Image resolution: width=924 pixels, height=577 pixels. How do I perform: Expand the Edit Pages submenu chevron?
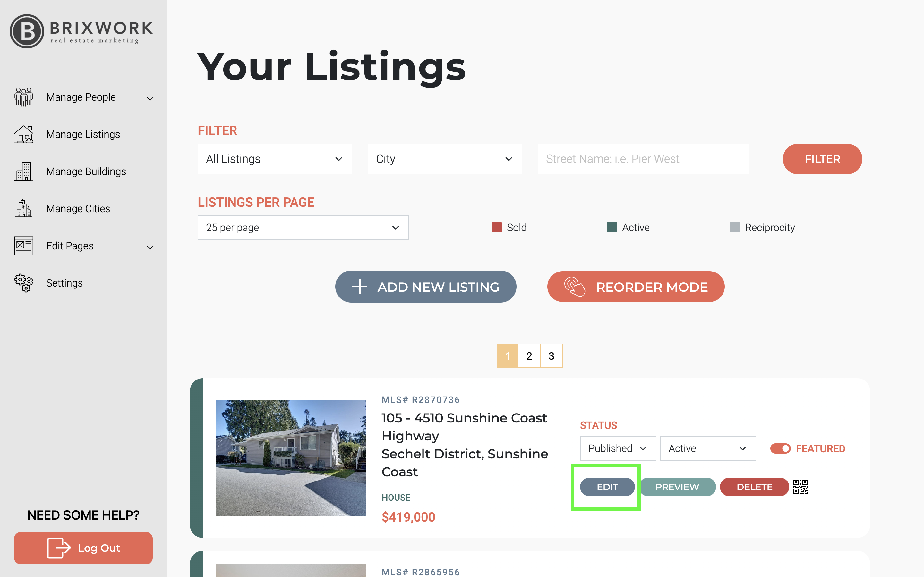tap(150, 247)
